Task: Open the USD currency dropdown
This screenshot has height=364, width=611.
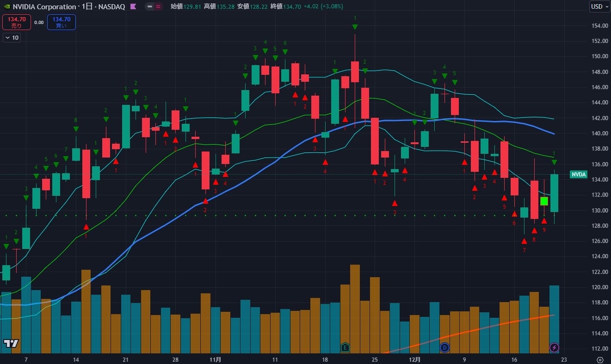Action: click(599, 6)
